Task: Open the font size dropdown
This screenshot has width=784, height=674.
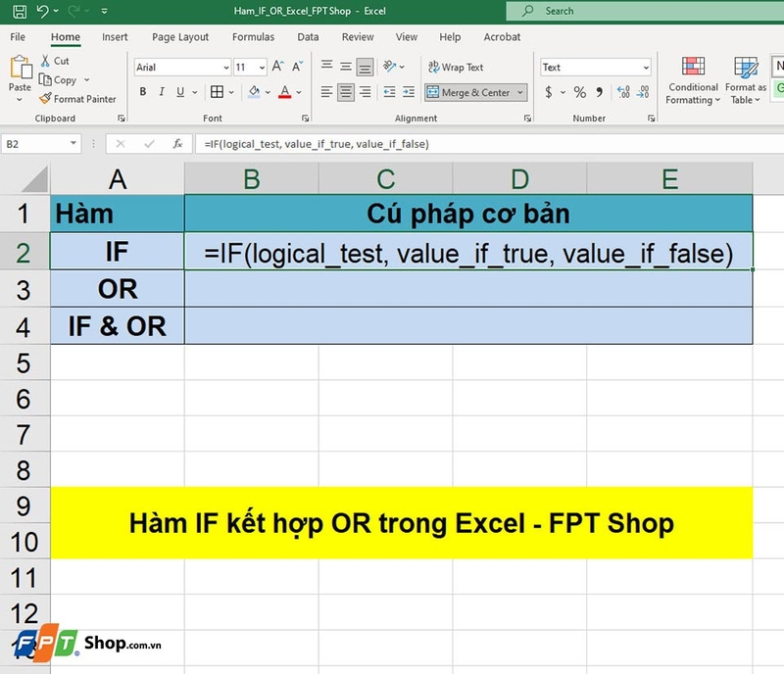Action: click(x=262, y=68)
